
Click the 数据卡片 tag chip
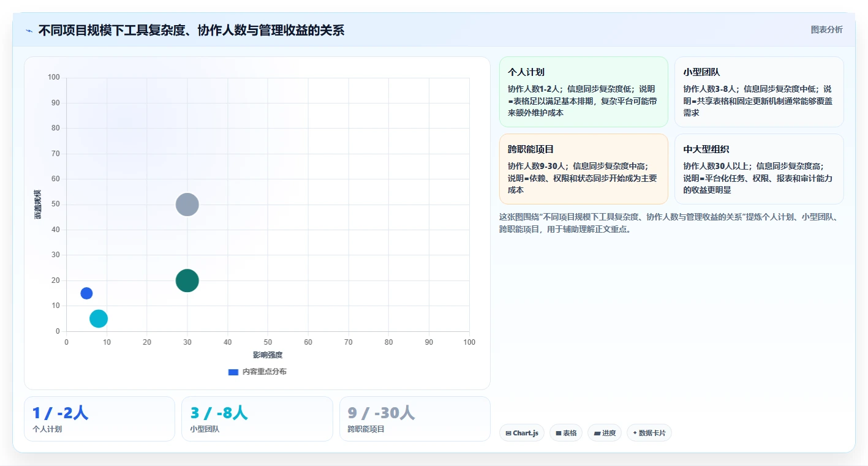tap(649, 433)
